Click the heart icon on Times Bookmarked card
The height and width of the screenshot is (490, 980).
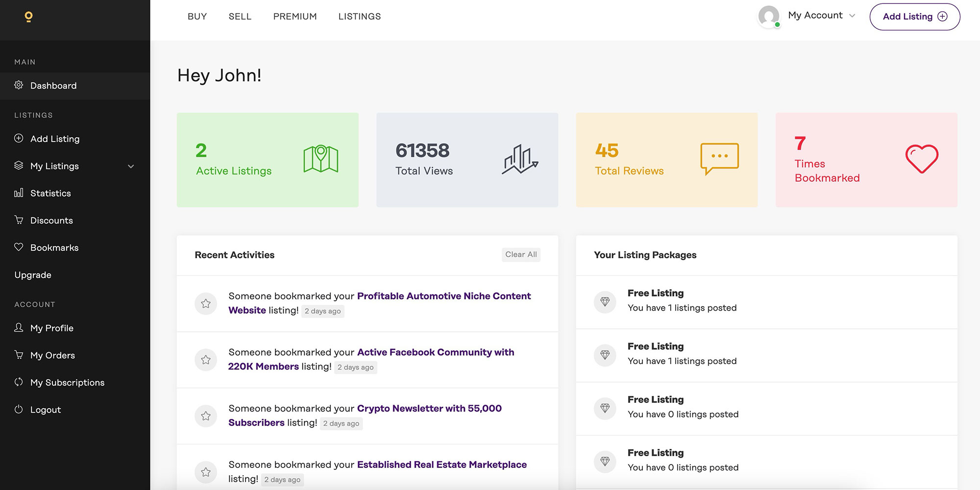click(x=921, y=159)
